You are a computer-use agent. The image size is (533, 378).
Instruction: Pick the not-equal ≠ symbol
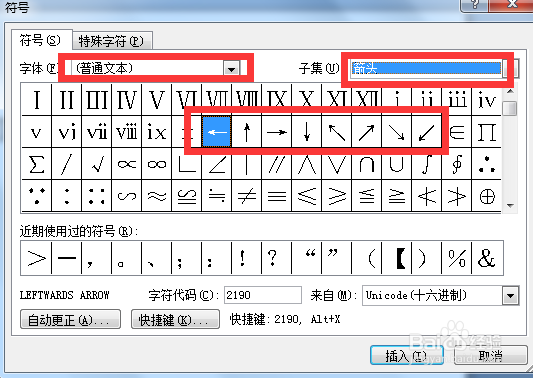(247, 196)
